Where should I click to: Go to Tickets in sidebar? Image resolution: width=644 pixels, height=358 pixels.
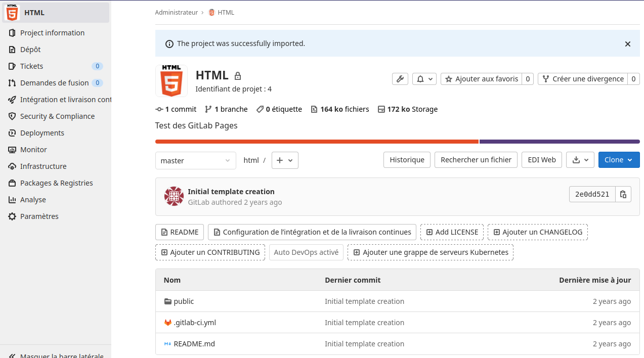click(x=31, y=66)
